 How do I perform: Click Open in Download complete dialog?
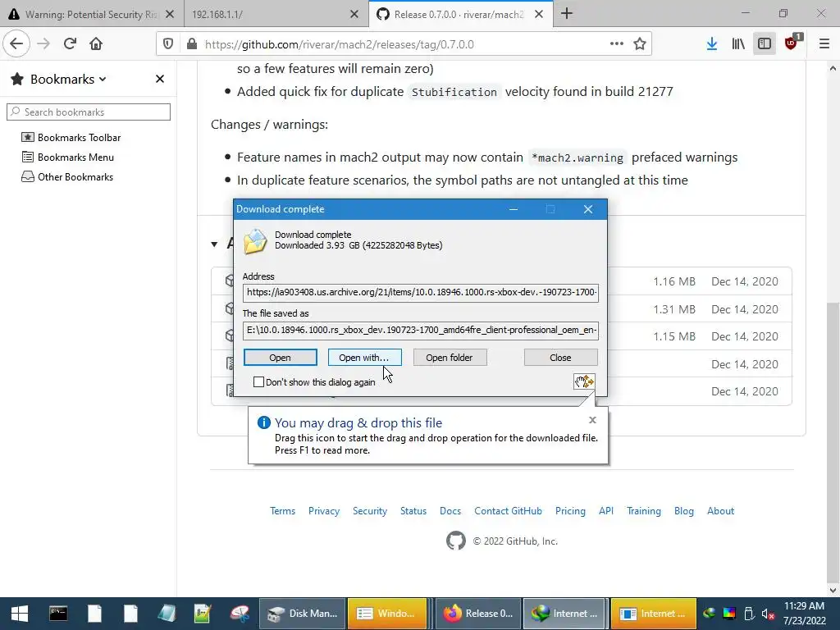tap(281, 358)
